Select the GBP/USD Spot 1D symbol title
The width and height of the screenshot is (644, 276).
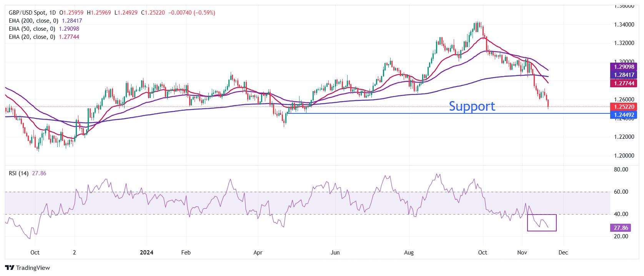[x=32, y=13]
